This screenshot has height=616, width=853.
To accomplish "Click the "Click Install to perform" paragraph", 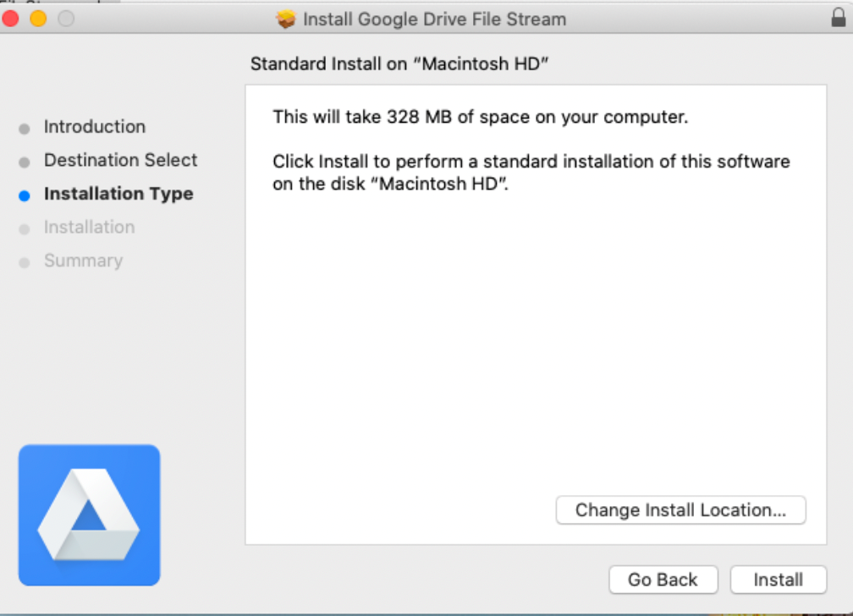I will point(531,173).
